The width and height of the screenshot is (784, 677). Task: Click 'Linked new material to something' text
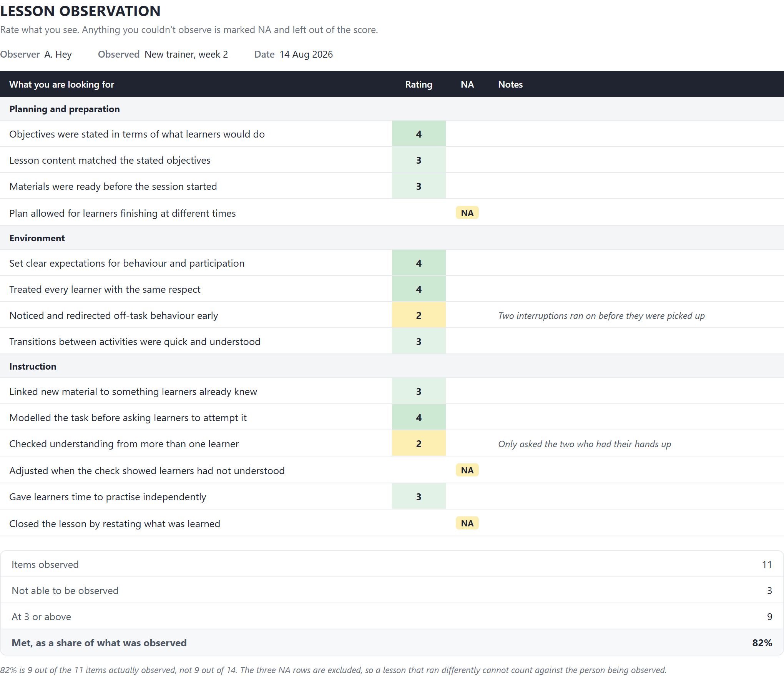133,391
